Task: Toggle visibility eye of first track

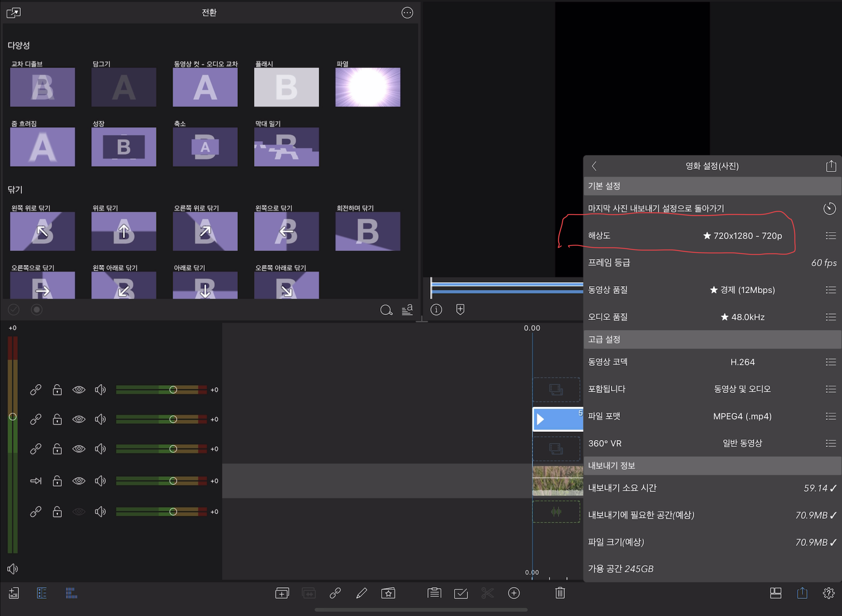Action: tap(79, 390)
